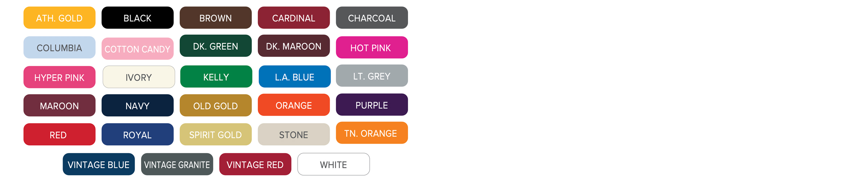868x182 pixels.
Task: Select the Cotton Candy swatch
Action: point(137,49)
